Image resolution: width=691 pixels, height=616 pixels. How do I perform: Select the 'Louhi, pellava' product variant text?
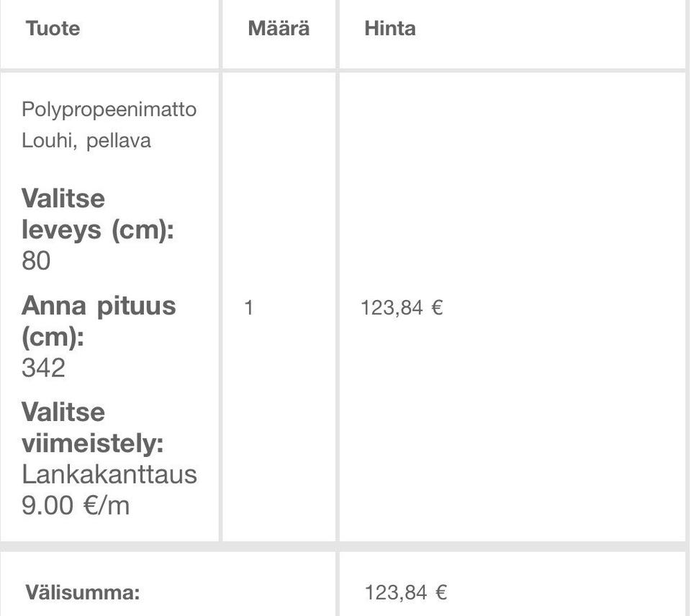[86, 140]
